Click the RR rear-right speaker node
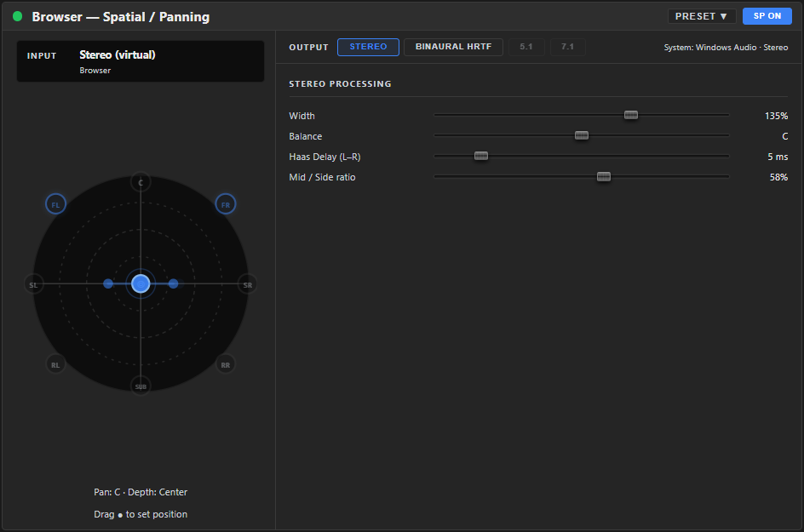The height and width of the screenshot is (532, 804). [226, 365]
